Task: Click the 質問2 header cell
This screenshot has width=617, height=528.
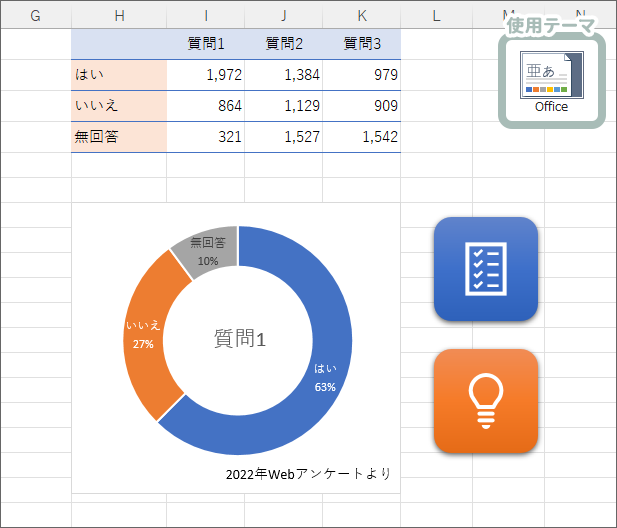Action: (x=283, y=44)
